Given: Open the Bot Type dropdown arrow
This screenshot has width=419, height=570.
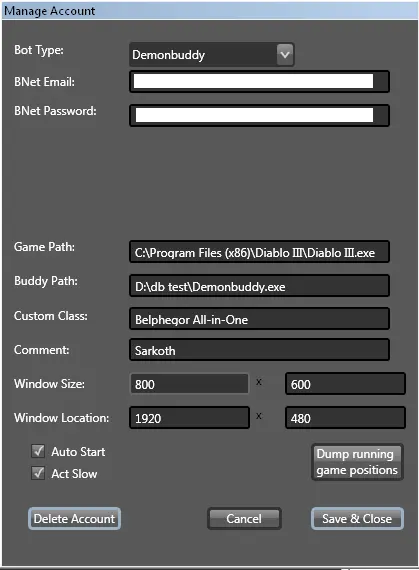Looking at the screenshot, I should [x=285, y=55].
